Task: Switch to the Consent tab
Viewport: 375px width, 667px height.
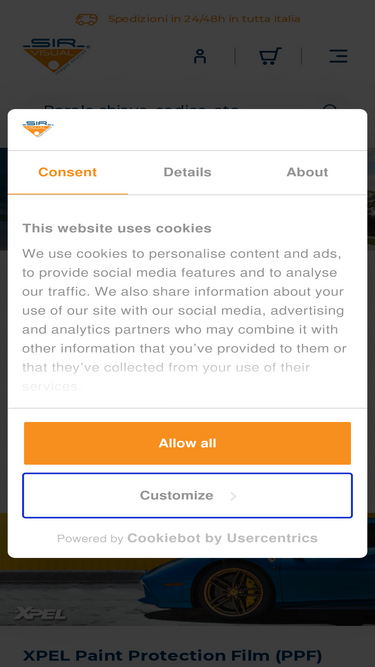Action: tap(68, 172)
